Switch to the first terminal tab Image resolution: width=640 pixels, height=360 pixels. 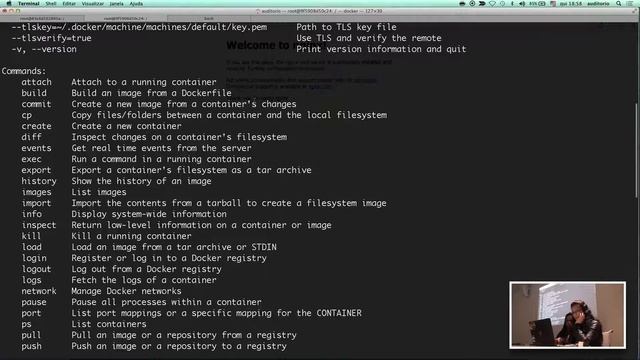(42, 18)
